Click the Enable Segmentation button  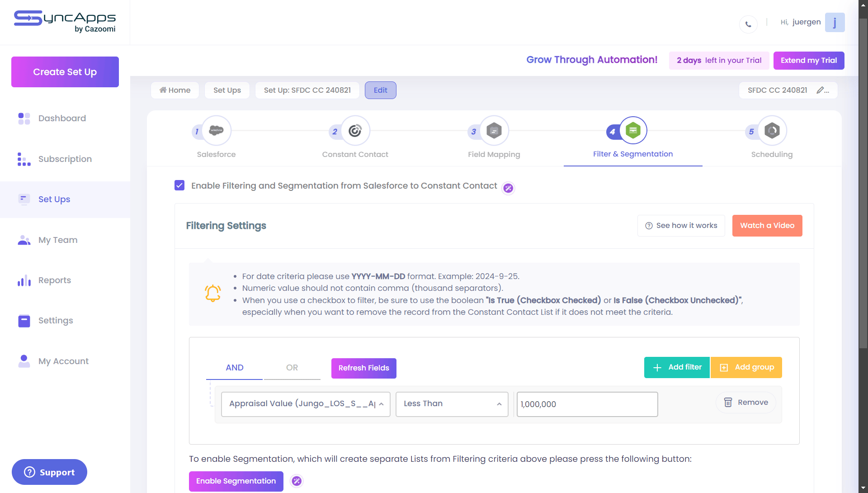[236, 481]
